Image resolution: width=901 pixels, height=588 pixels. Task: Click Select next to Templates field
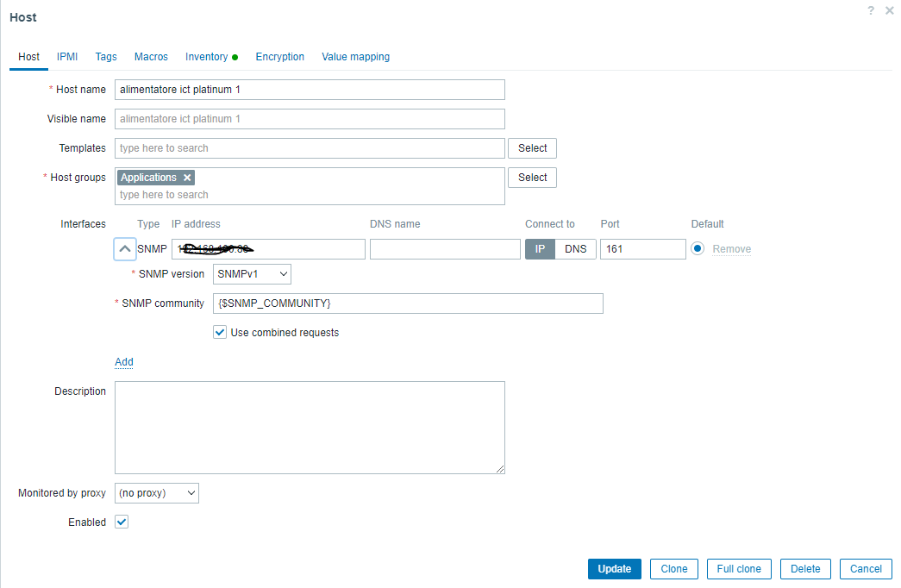point(532,148)
